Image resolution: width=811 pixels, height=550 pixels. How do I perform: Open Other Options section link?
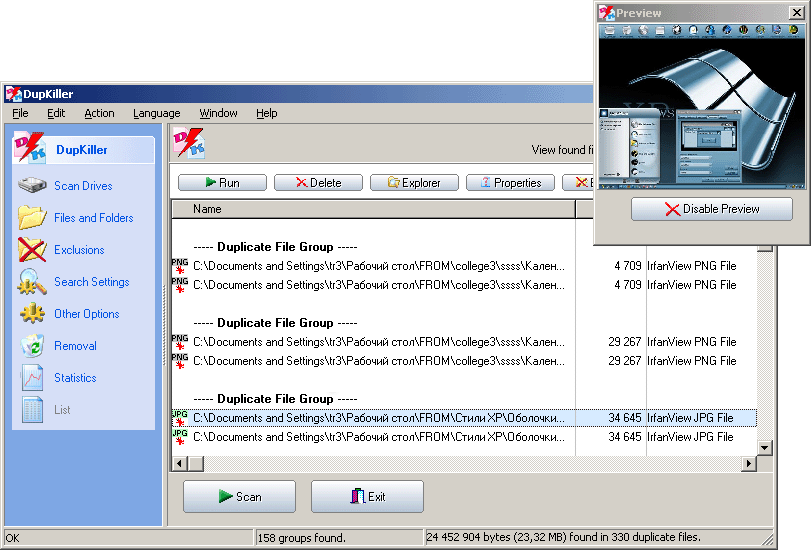(86, 314)
